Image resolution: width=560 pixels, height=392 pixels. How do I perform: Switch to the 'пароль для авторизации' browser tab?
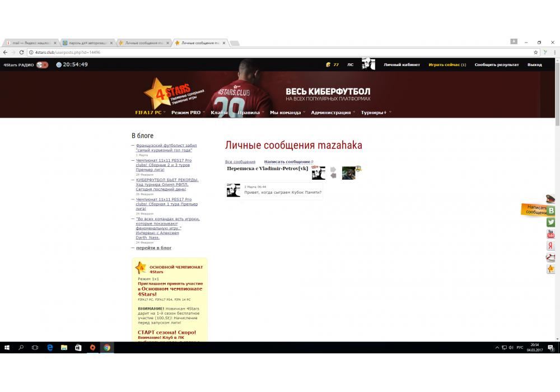[85, 43]
